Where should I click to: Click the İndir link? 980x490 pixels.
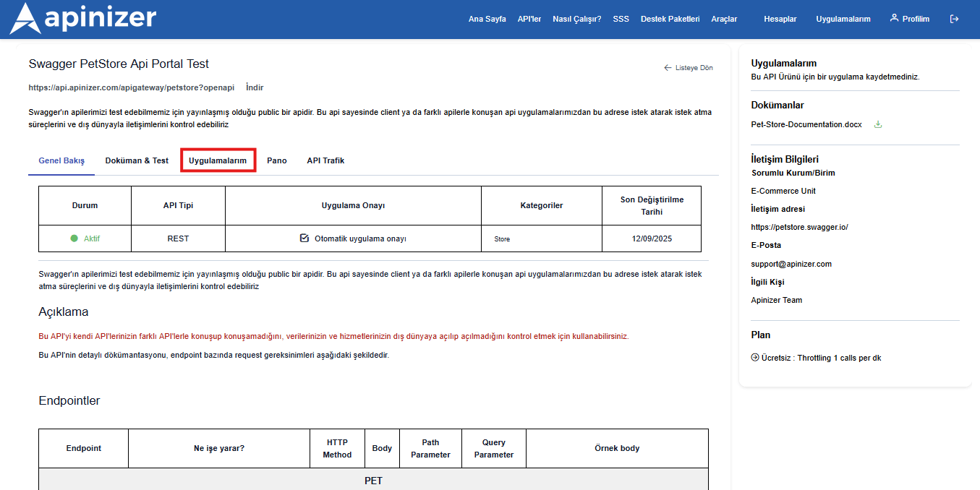(255, 87)
